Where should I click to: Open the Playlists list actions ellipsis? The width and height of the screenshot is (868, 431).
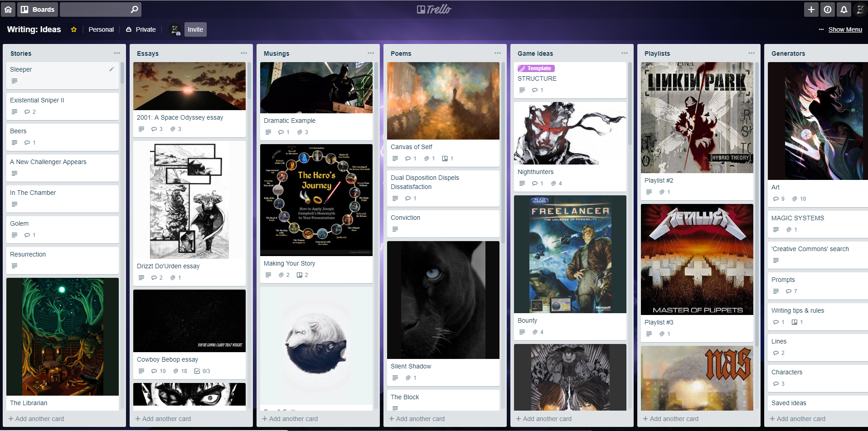coord(752,53)
